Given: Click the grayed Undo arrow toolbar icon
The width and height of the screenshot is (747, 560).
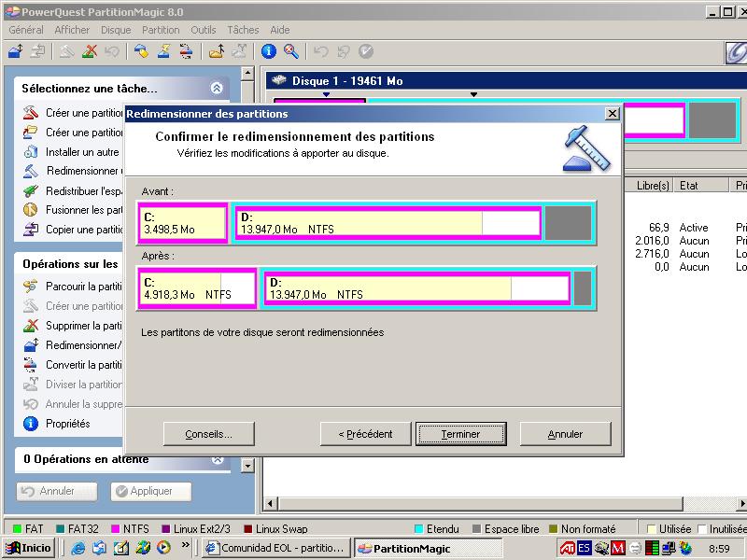Looking at the screenshot, I should pyautogui.click(x=321, y=51).
